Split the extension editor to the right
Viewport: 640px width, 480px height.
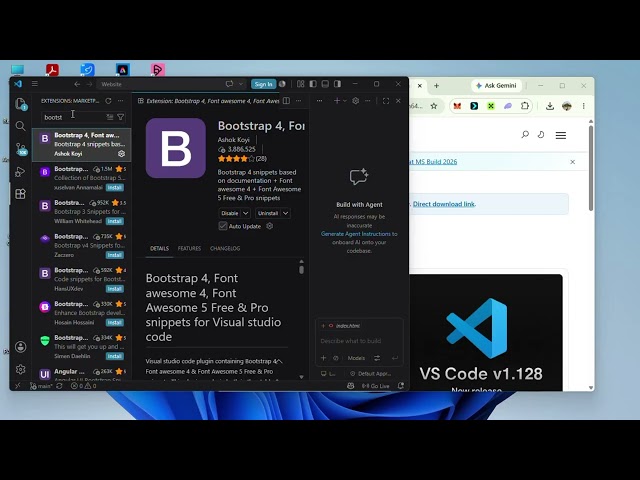pos(287,101)
